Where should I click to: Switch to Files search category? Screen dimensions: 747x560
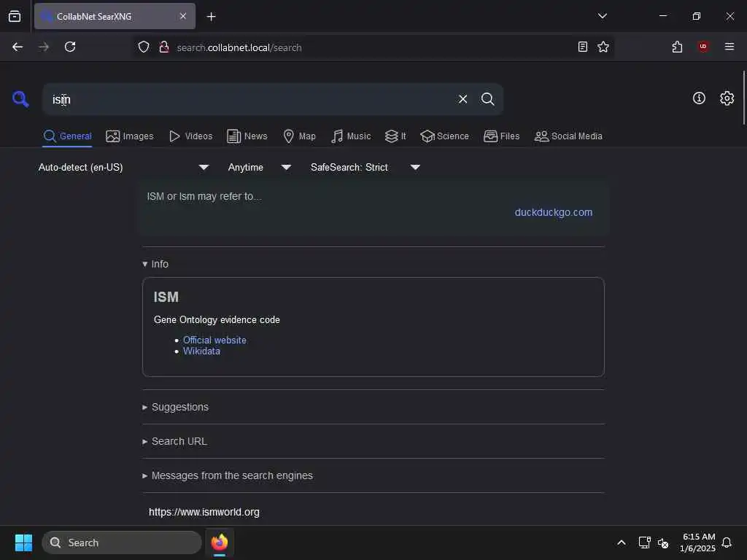[501, 136]
